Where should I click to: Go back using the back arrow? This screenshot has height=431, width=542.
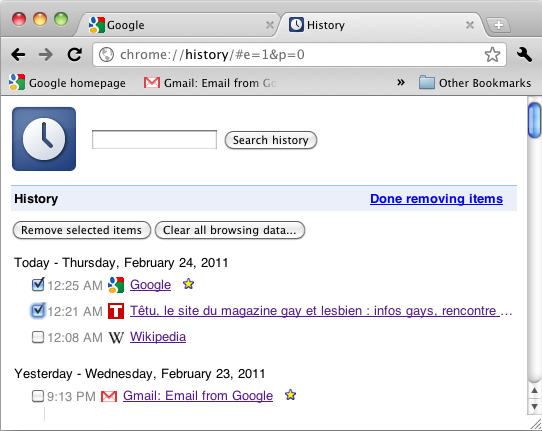18,55
